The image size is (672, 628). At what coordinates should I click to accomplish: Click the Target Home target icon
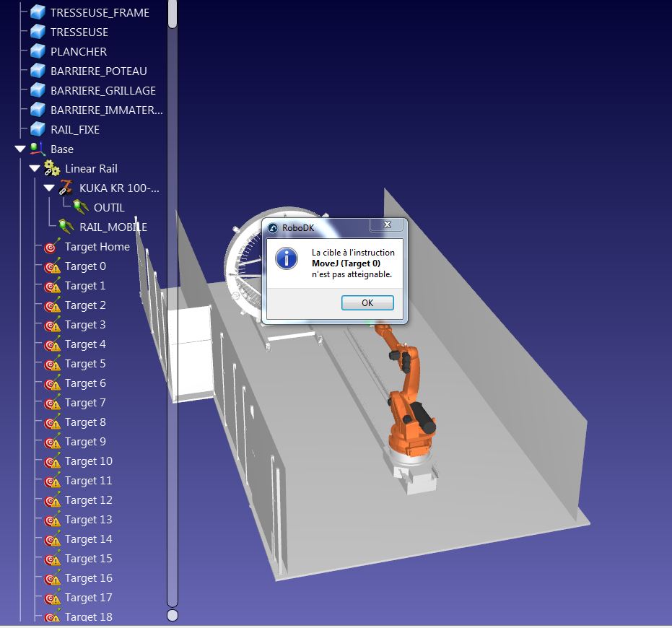tap(52, 246)
